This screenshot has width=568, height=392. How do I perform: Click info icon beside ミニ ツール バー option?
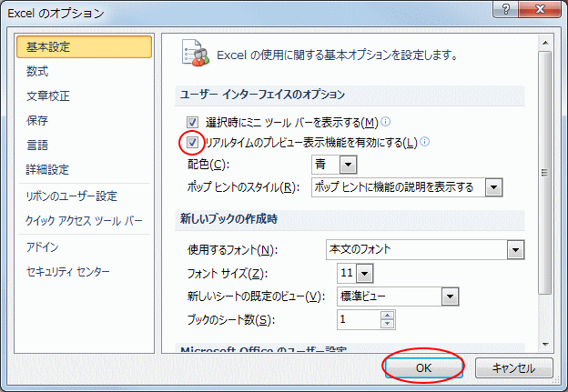pyautogui.click(x=386, y=121)
